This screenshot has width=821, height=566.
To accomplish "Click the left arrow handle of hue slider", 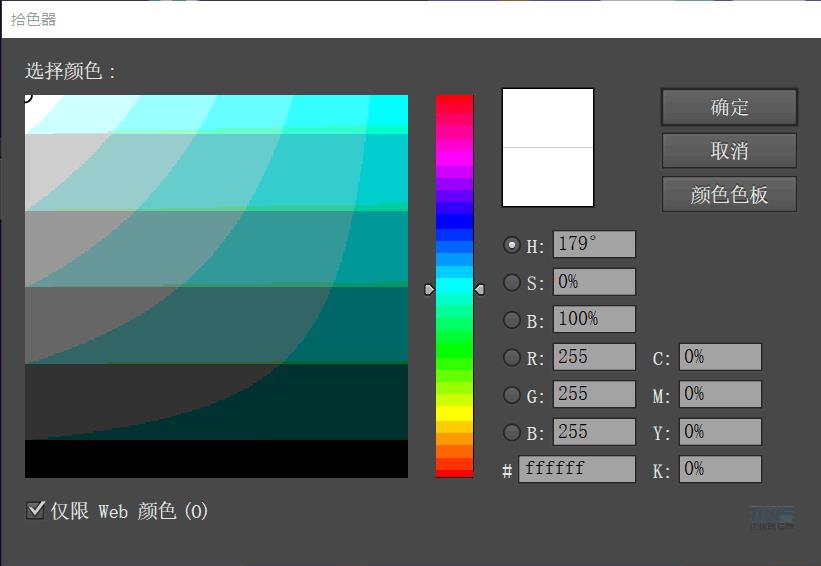I will [430, 289].
